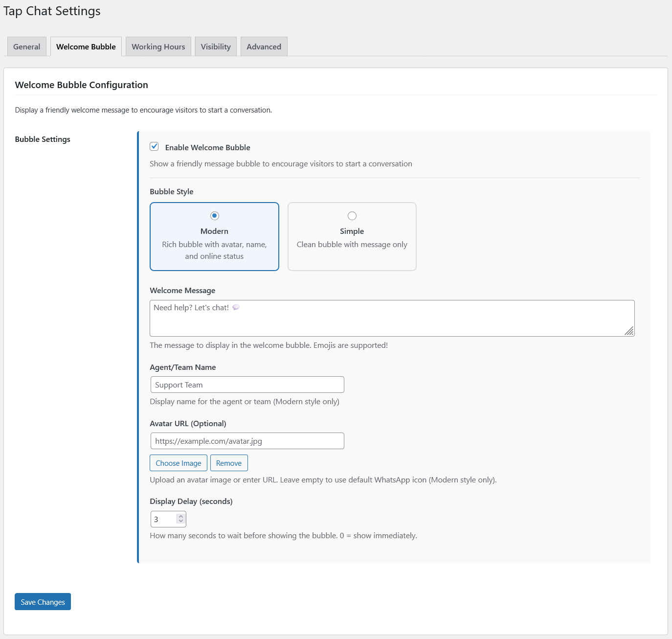Click the "Clean bubble with message only" description
The height and width of the screenshot is (639, 672).
[x=352, y=245]
